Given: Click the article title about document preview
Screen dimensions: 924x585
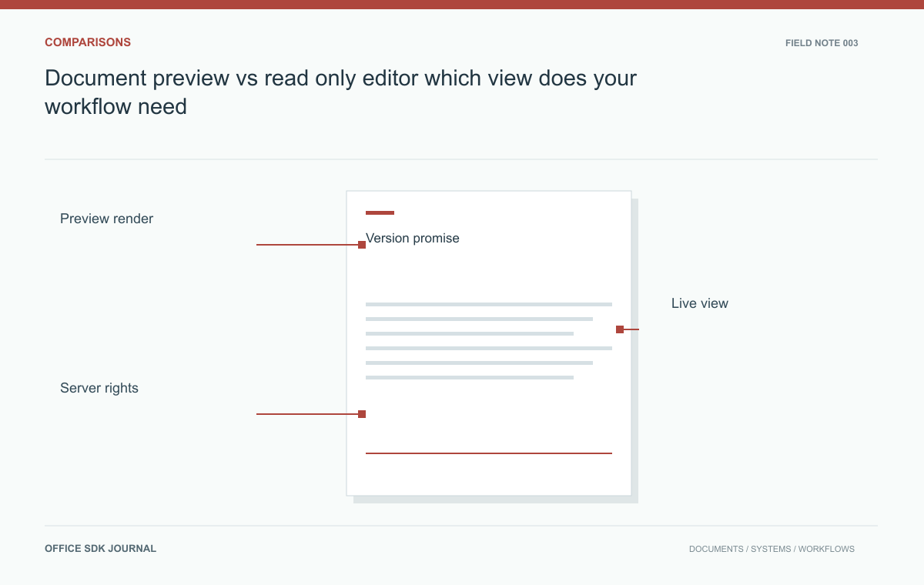Looking at the screenshot, I should (x=341, y=92).
